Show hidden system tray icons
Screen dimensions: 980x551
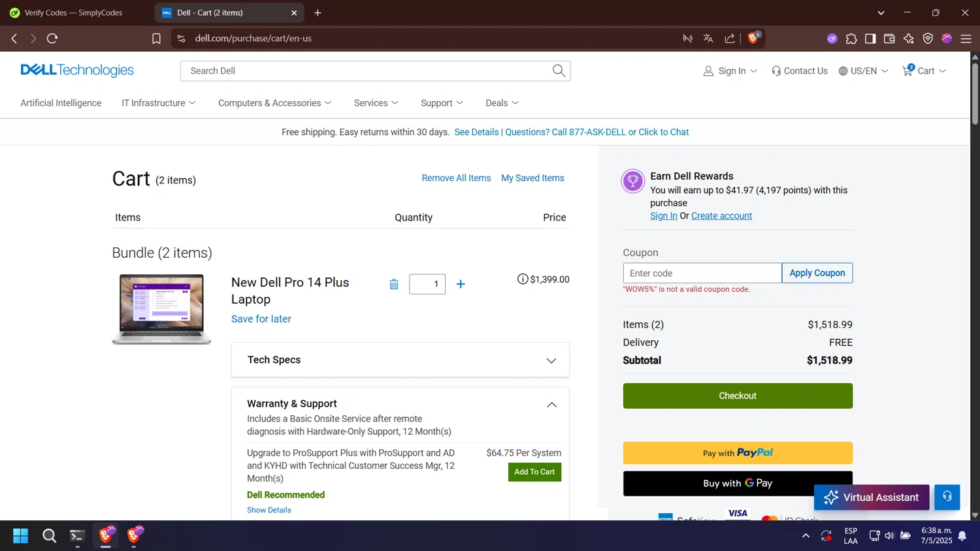[x=806, y=536]
